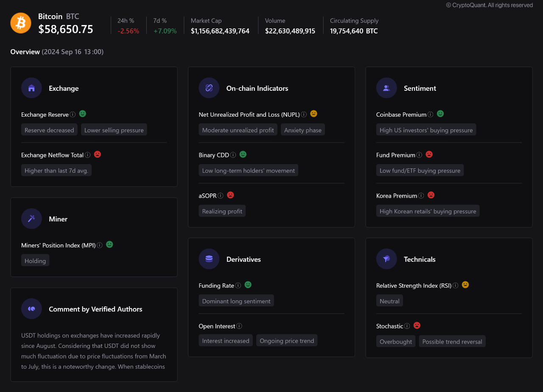Screen dimensions: 543x392
Task: Open the Stochastic indicator name
Action: point(389,326)
